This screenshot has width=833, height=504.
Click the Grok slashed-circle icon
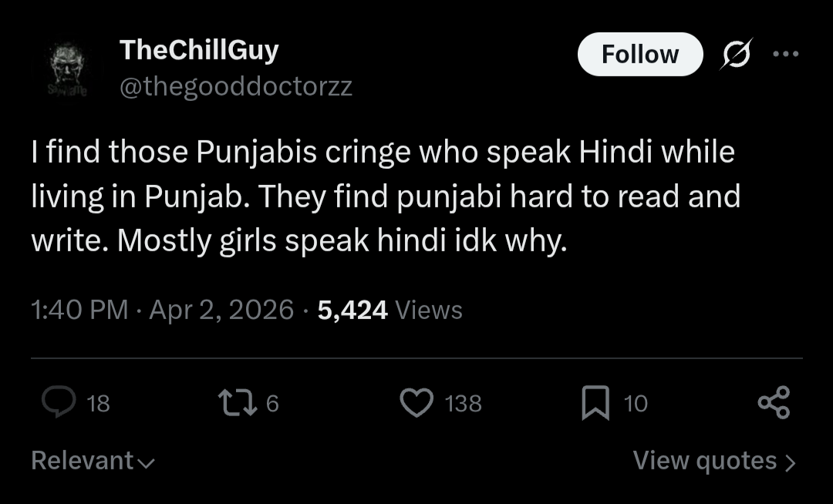click(x=735, y=55)
